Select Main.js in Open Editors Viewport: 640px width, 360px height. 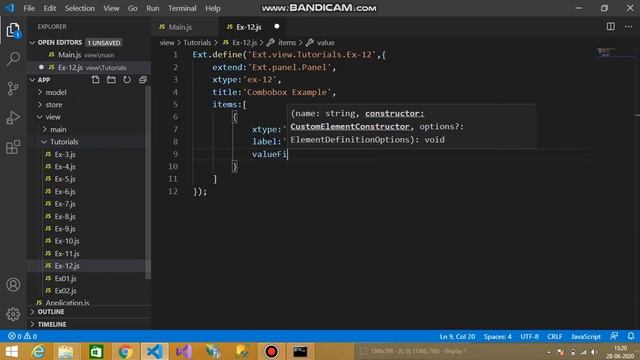pos(69,55)
